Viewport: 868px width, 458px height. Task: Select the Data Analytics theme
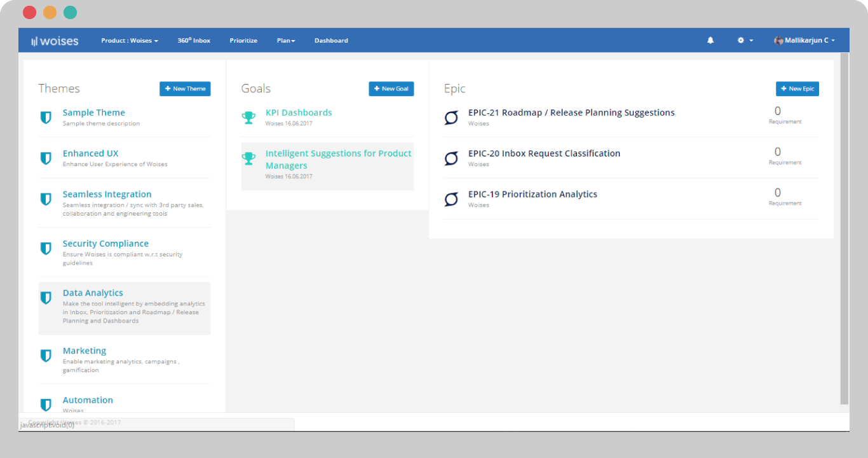[93, 293]
